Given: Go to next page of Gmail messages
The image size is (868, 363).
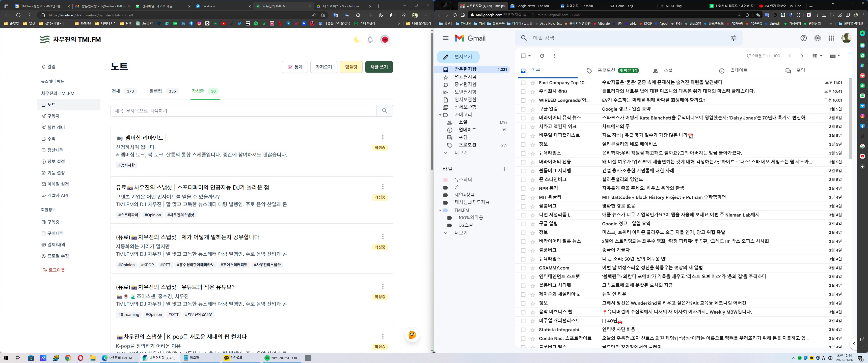Looking at the screenshot, I should (802, 56).
